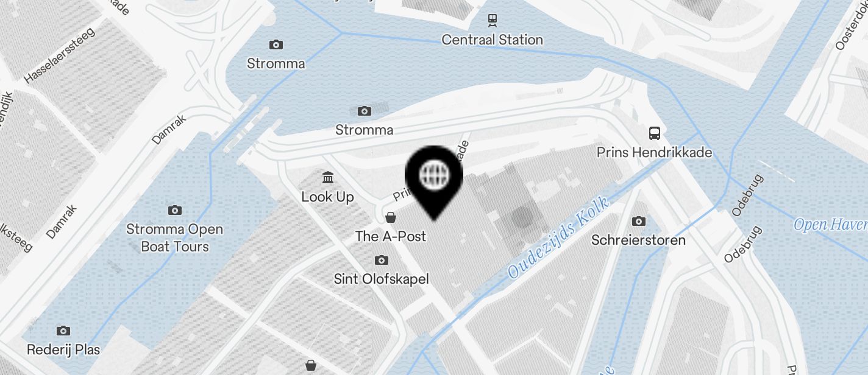Viewport: 868px width, 375px height.
Task: Open the Look Up museum icon
Action: tap(328, 178)
